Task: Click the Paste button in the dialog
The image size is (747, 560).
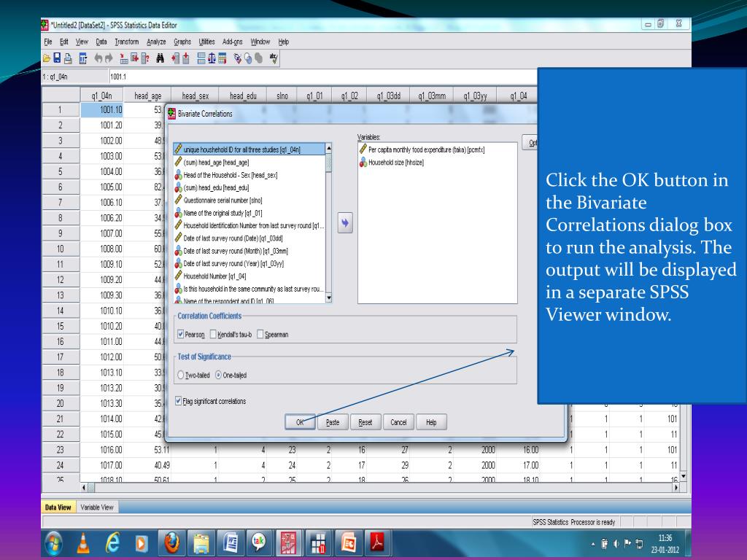Action: click(333, 422)
